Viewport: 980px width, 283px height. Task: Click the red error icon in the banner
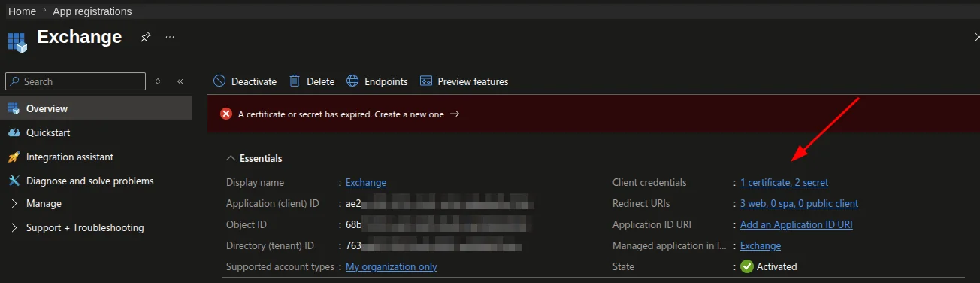click(226, 114)
